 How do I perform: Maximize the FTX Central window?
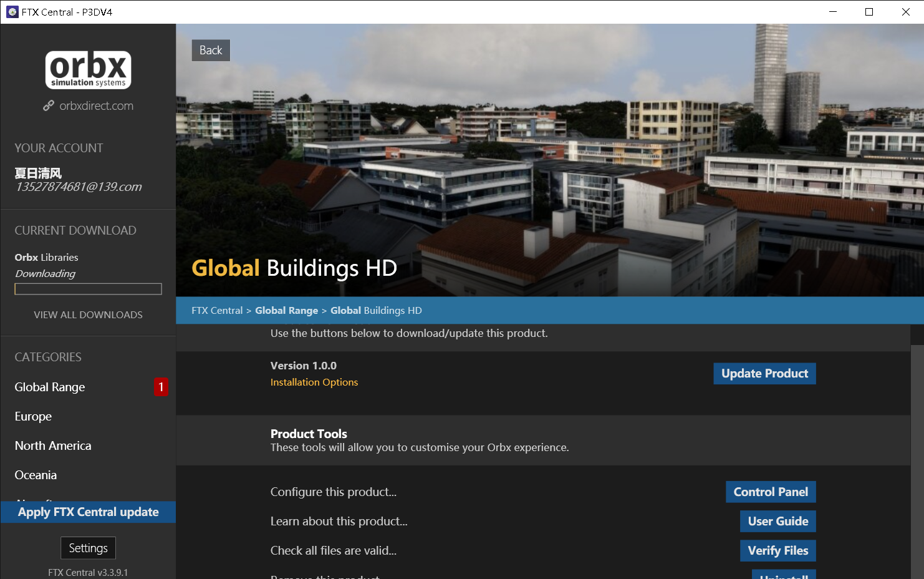[x=869, y=12]
